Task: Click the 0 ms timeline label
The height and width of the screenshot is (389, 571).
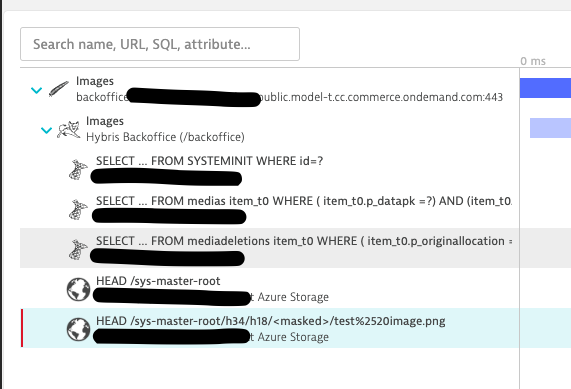Action: point(533,61)
